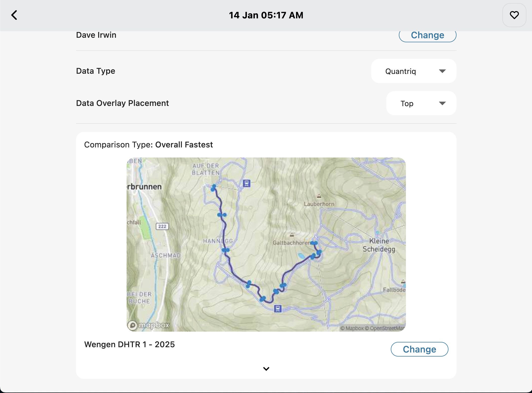532x393 pixels.
Task: Open the Data Type dropdown
Action: [x=413, y=71]
